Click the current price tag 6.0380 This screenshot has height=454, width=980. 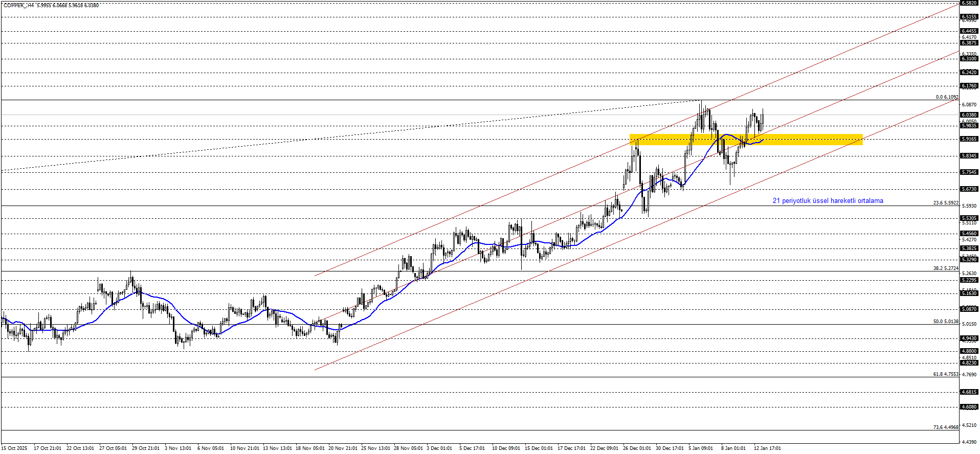point(969,115)
